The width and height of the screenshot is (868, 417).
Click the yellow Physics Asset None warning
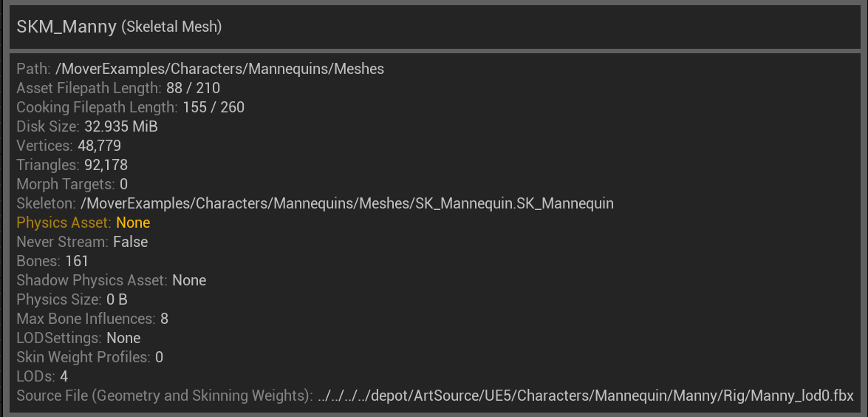pyautogui.click(x=83, y=223)
